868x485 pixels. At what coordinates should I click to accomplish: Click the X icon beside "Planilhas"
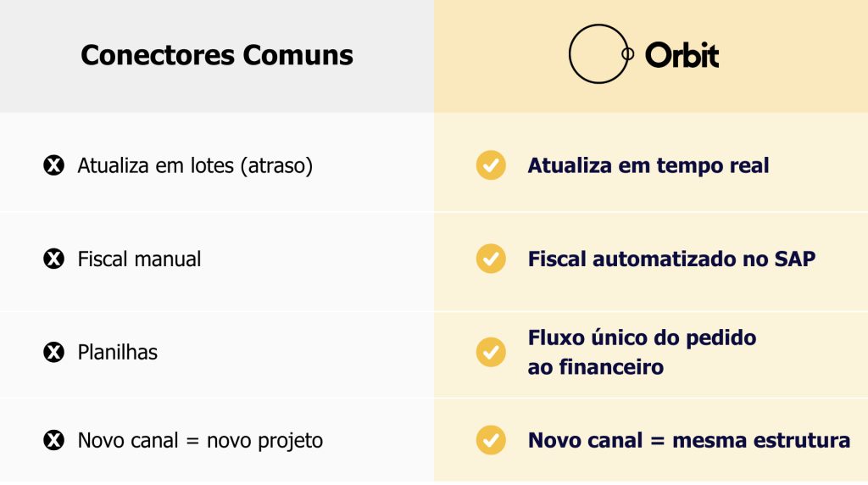coord(53,352)
